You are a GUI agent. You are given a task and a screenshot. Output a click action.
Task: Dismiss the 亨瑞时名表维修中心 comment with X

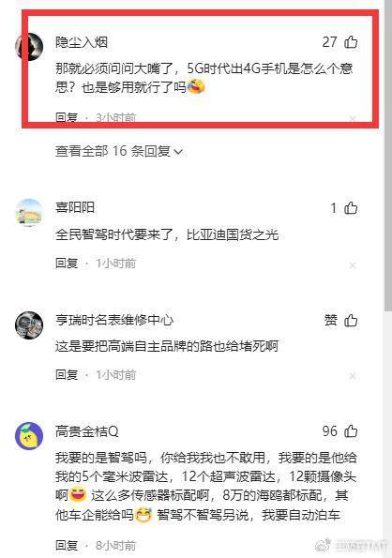point(353,376)
